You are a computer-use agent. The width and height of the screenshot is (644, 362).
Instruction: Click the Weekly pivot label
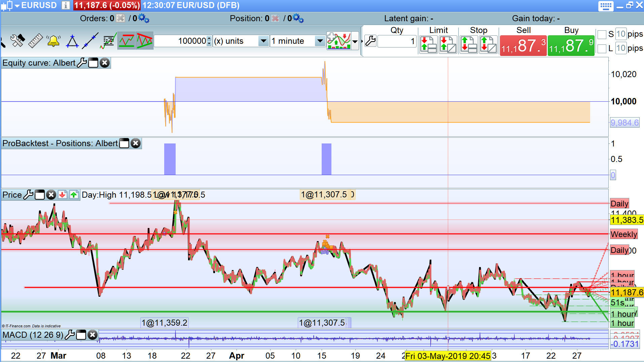[x=624, y=234]
